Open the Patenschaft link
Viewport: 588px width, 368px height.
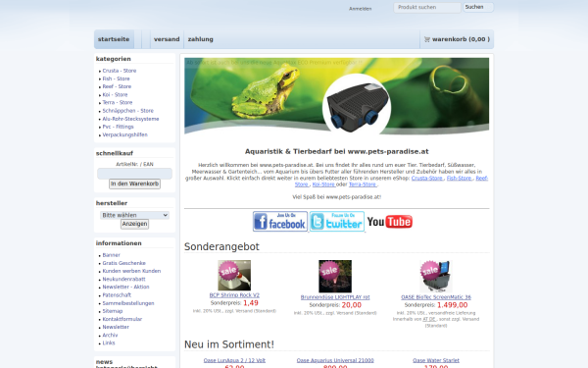pos(117,295)
